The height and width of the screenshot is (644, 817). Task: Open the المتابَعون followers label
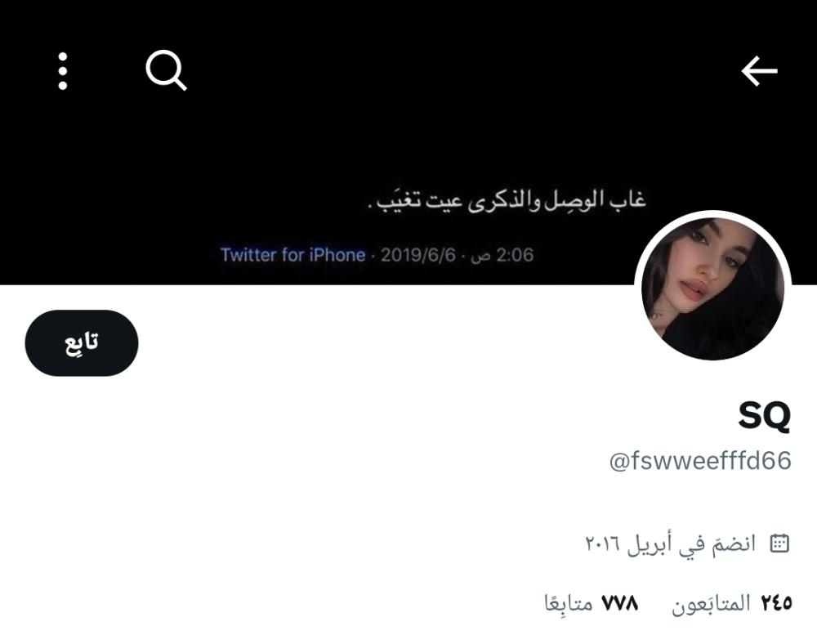(711, 604)
